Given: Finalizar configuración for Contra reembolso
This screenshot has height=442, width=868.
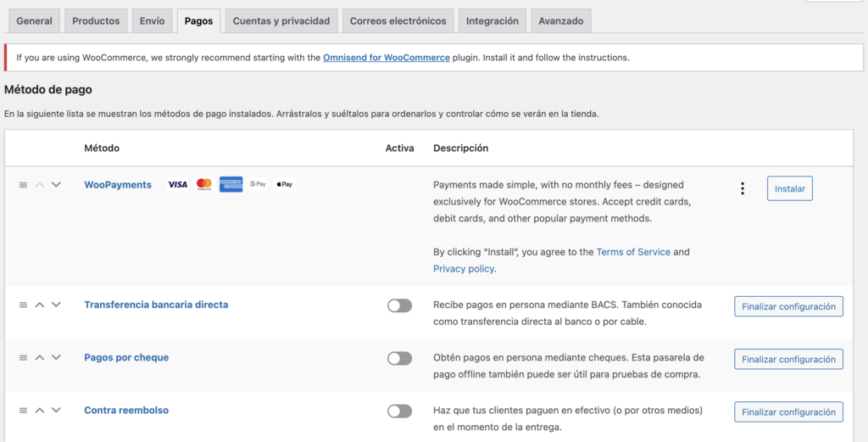Looking at the screenshot, I should coord(788,411).
